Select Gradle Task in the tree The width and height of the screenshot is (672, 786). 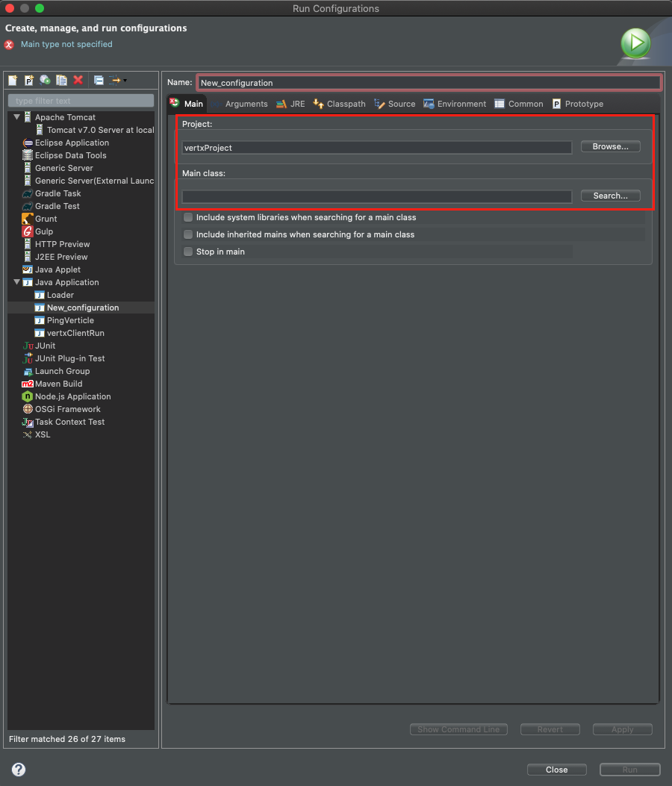pos(52,193)
